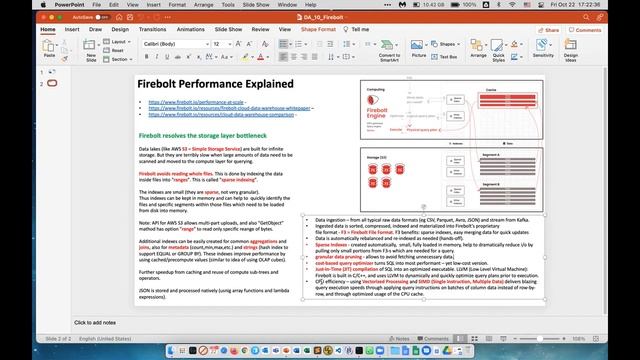Screen dimensions: 640x360
Task: Apply strikethrough formatting
Action: [178, 57]
